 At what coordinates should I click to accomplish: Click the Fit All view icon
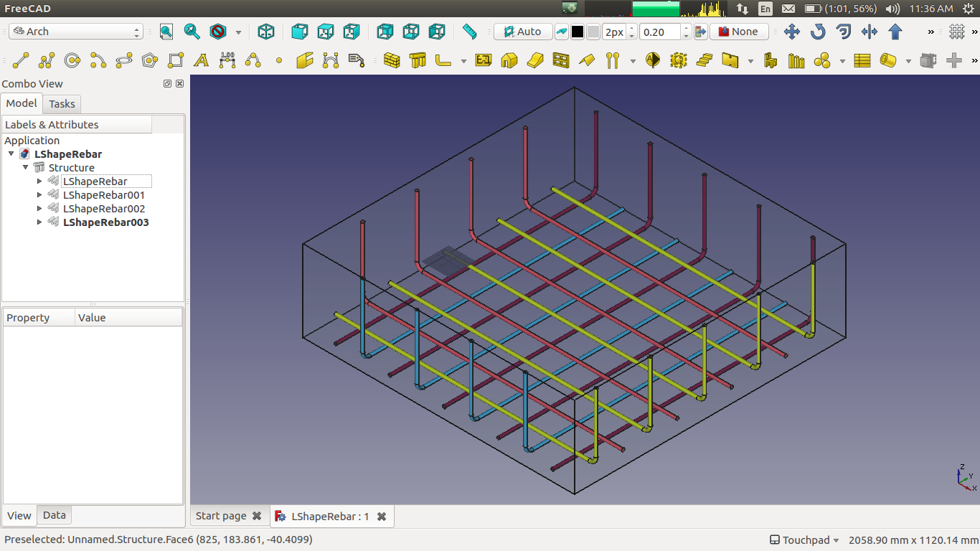[x=166, y=32]
